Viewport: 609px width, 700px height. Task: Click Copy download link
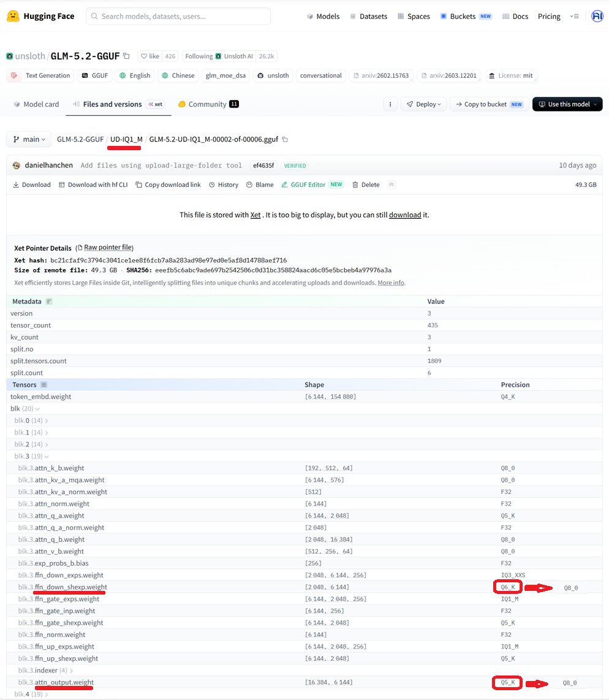tap(168, 185)
